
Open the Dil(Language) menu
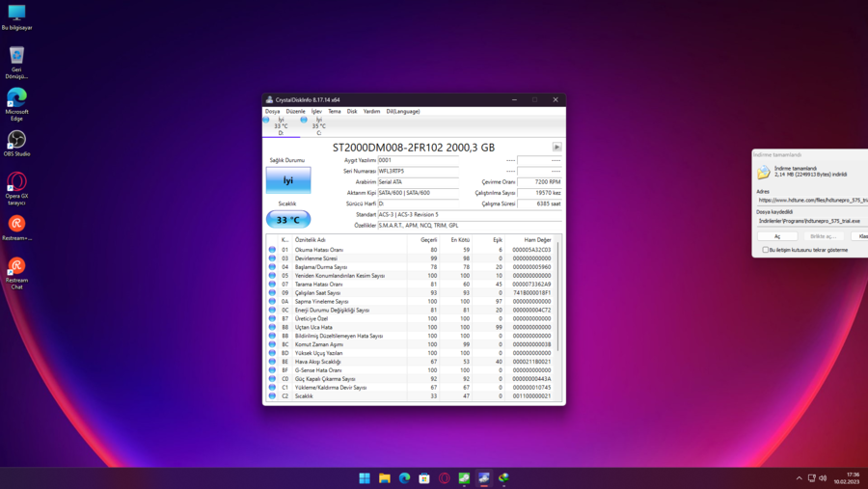403,111
